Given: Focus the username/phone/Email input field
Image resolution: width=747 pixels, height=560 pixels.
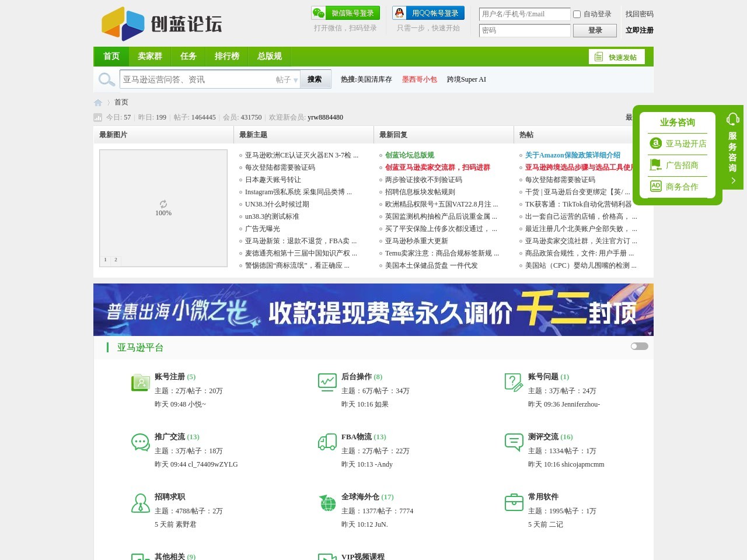Looking at the screenshot, I should point(525,14).
